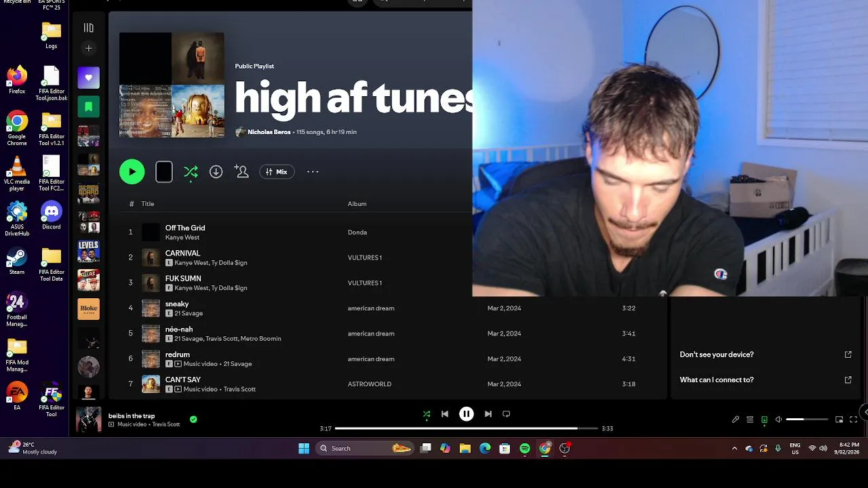Open Connect to a device icon
This screenshot has height=488, width=868.
(x=764, y=420)
